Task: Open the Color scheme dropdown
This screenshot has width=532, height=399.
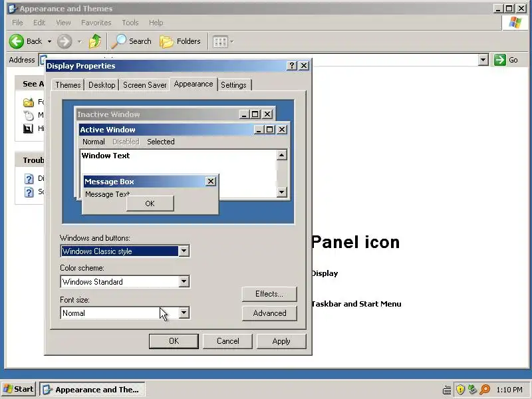Action: (184, 281)
